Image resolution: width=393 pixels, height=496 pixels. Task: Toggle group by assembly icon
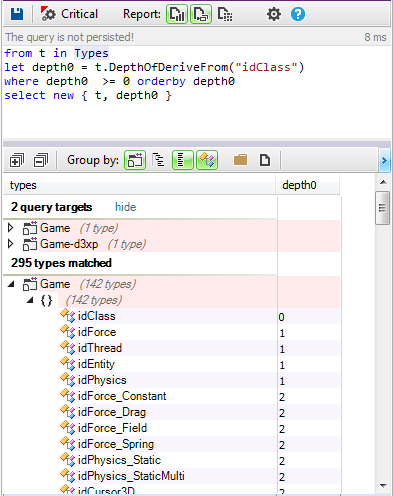[135, 160]
